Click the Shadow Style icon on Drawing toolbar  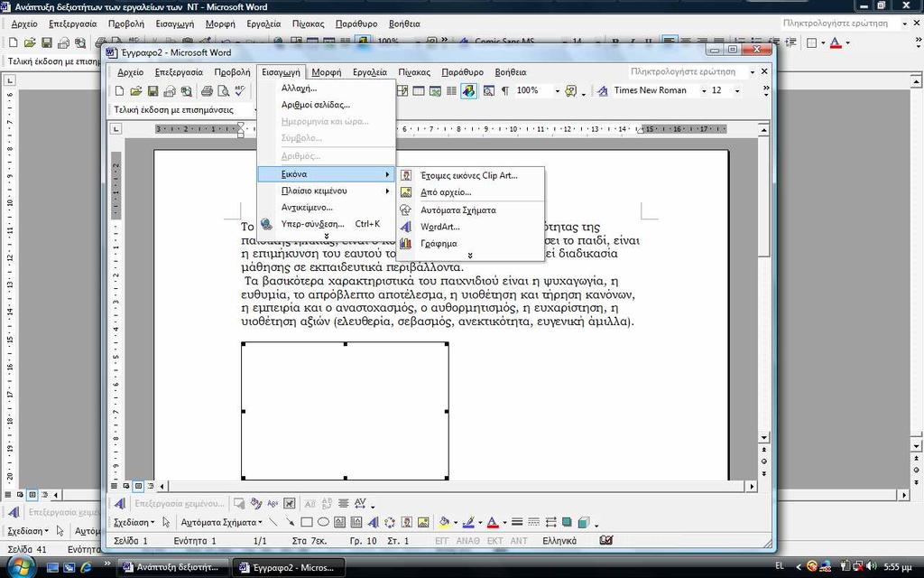tap(567, 522)
